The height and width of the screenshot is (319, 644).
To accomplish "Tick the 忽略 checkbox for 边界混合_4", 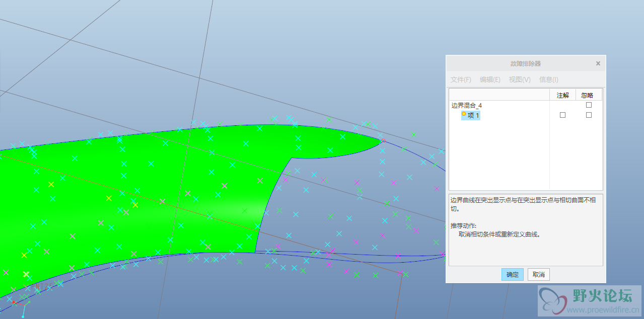I will pyautogui.click(x=589, y=105).
